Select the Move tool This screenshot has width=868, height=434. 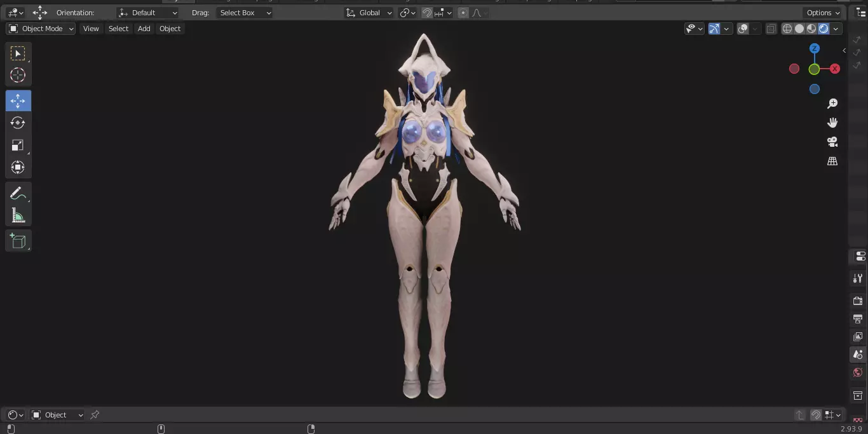[18, 101]
